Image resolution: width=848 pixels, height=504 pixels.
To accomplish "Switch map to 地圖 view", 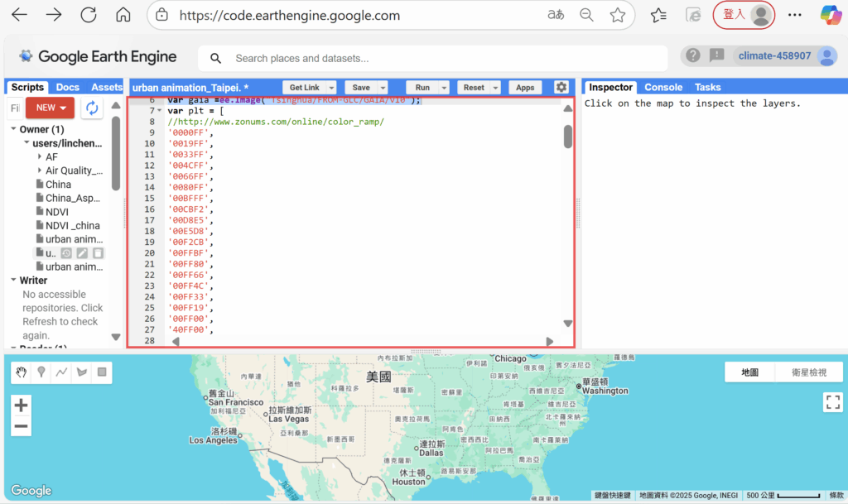I will [749, 372].
